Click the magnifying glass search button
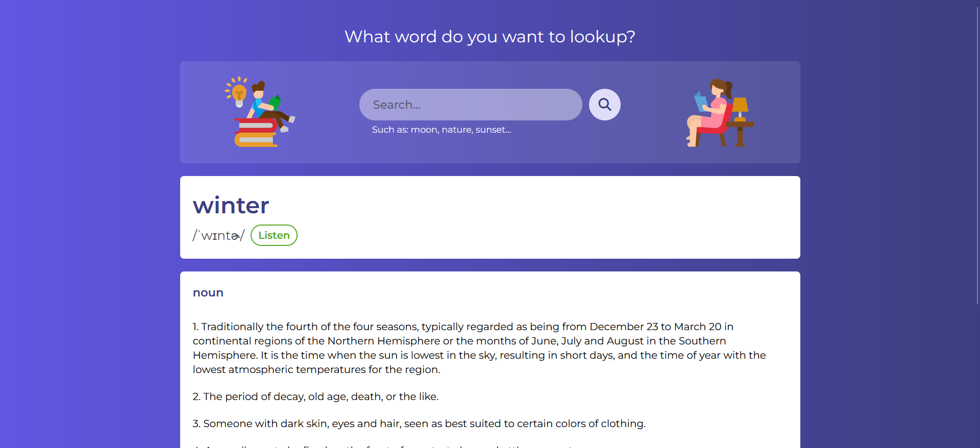This screenshot has height=448, width=980. (604, 105)
